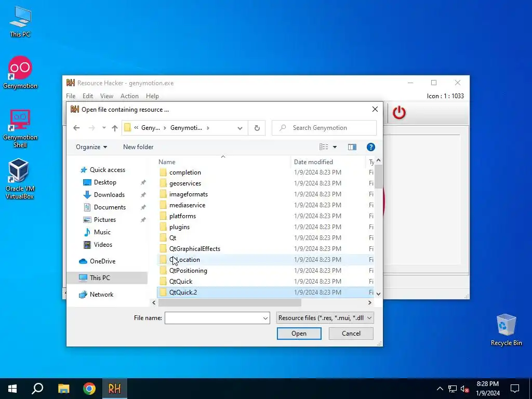Open Genymotion desktop shortcut
Image resolution: width=532 pixels, height=399 pixels.
click(20, 72)
